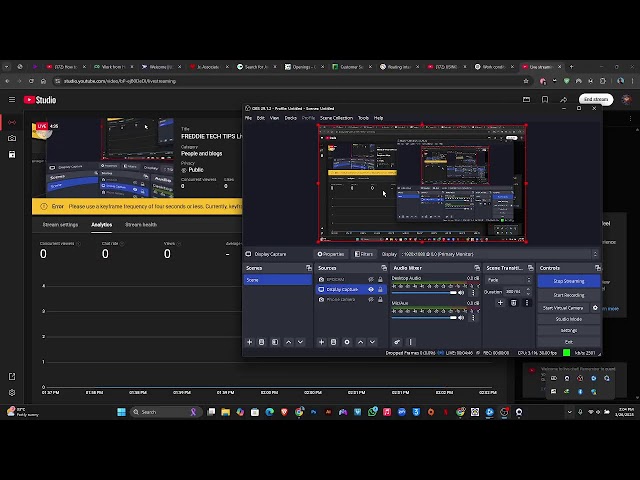Image resolution: width=640 pixels, height=480 pixels.
Task: Open the Display monitor dropdown in OBS
Action: click(x=499, y=254)
